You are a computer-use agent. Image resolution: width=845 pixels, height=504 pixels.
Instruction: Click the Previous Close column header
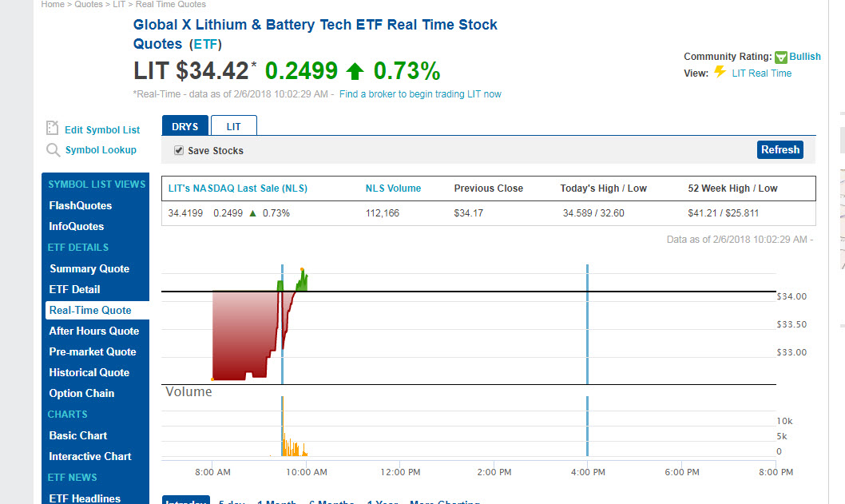pyautogui.click(x=488, y=189)
